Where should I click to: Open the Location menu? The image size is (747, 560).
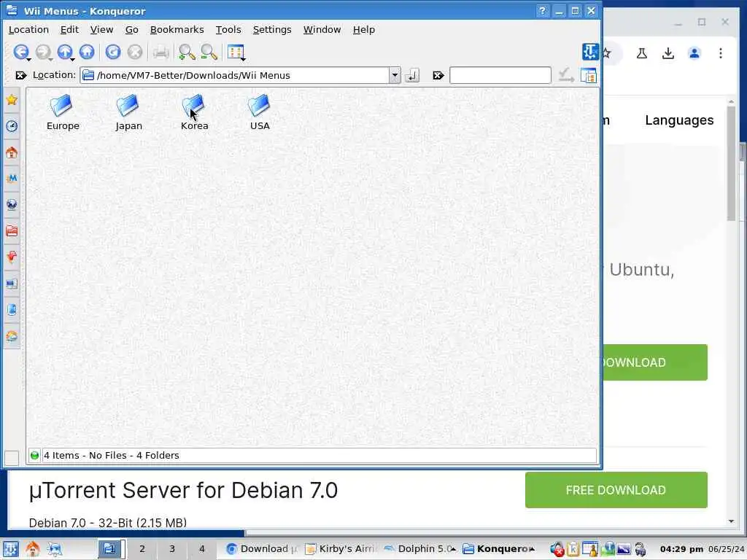pos(28,29)
